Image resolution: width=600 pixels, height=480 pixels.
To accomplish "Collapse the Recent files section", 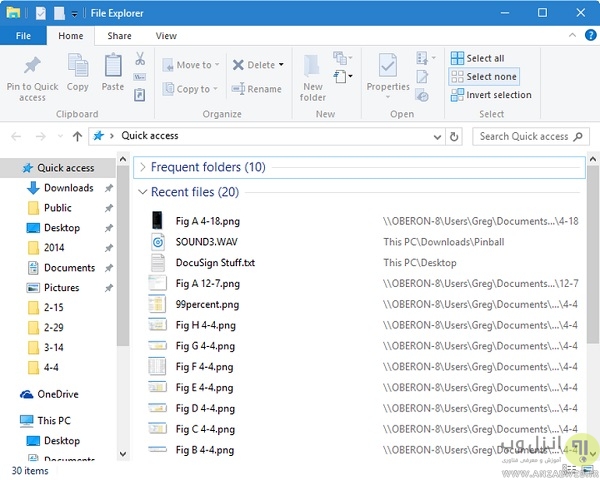I will (x=142, y=192).
